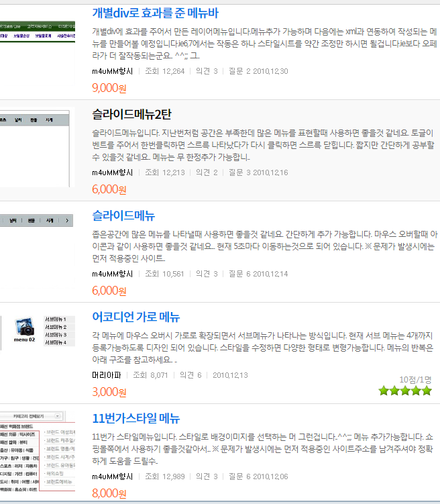Viewport: 440px width, 504px height.
Task: Click the 8,000원 price
Action: 109,493
